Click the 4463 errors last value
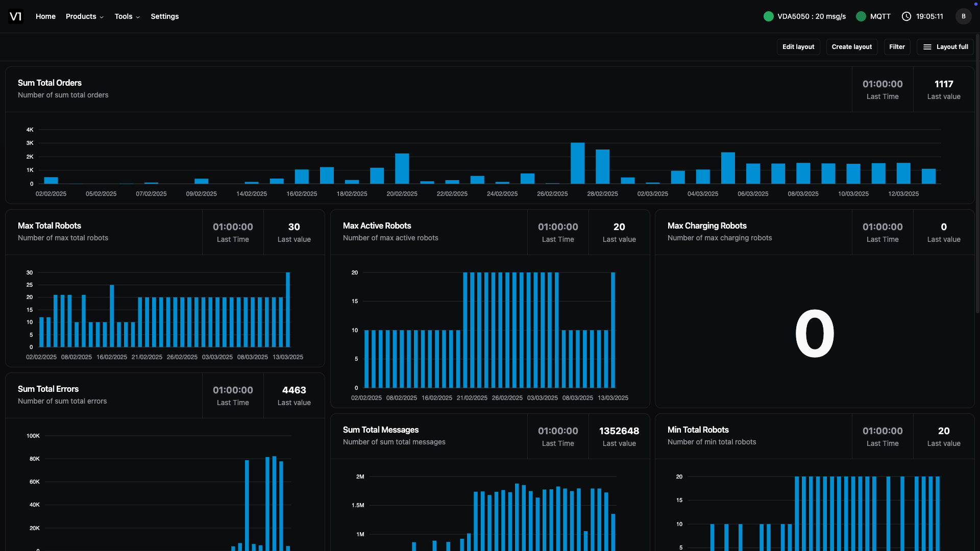 click(294, 390)
